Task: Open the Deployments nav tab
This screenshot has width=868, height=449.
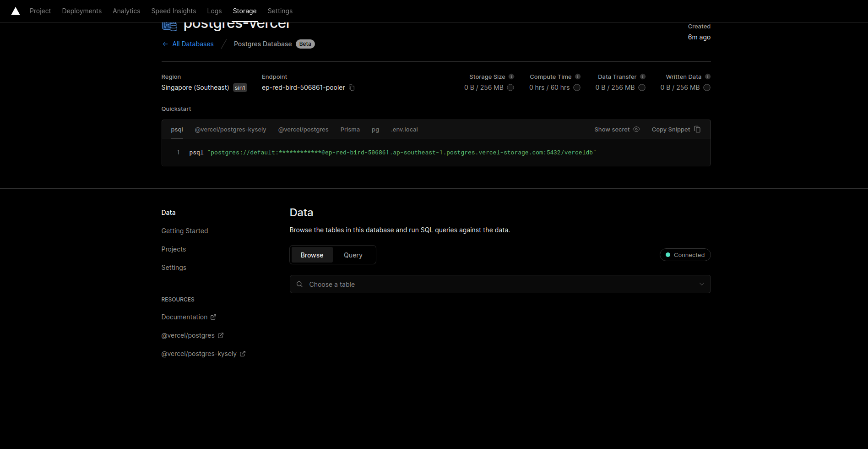Action: coord(82,11)
